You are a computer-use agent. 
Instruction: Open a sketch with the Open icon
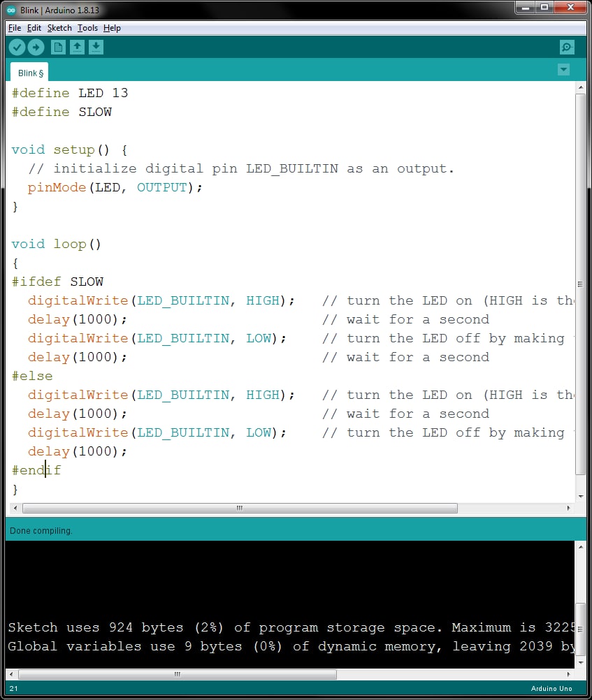pos(78,47)
